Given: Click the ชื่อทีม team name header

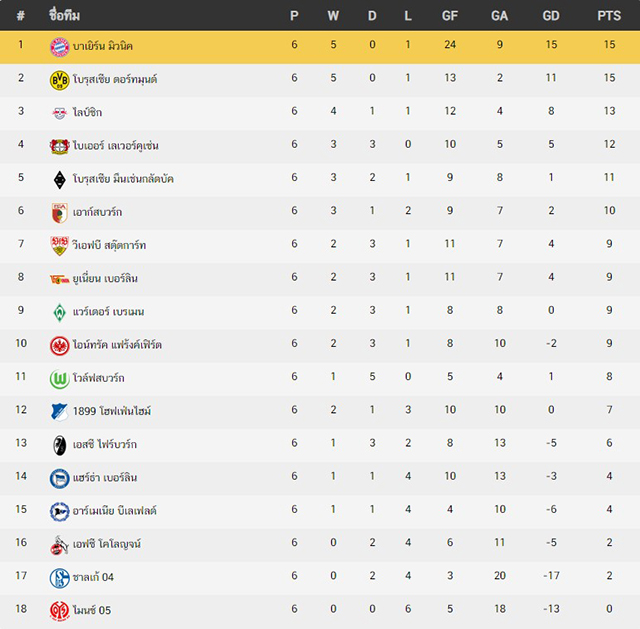Looking at the screenshot, I should click(x=64, y=15).
